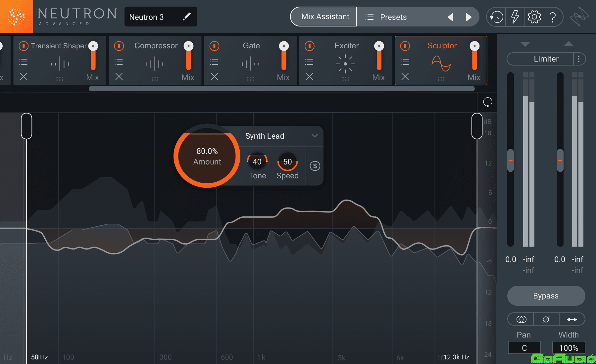Click the reset loop icon above dB scale
The image size is (596, 364).
[487, 102]
